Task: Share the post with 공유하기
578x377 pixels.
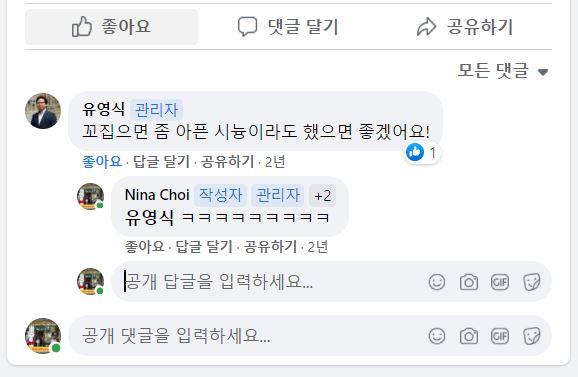Action: coord(464,27)
